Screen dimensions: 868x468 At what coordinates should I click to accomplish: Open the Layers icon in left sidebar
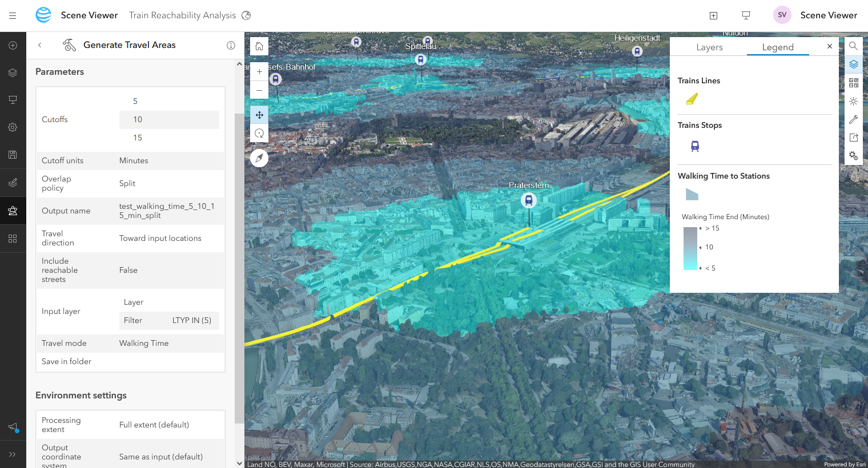click(x=13, y=72)
